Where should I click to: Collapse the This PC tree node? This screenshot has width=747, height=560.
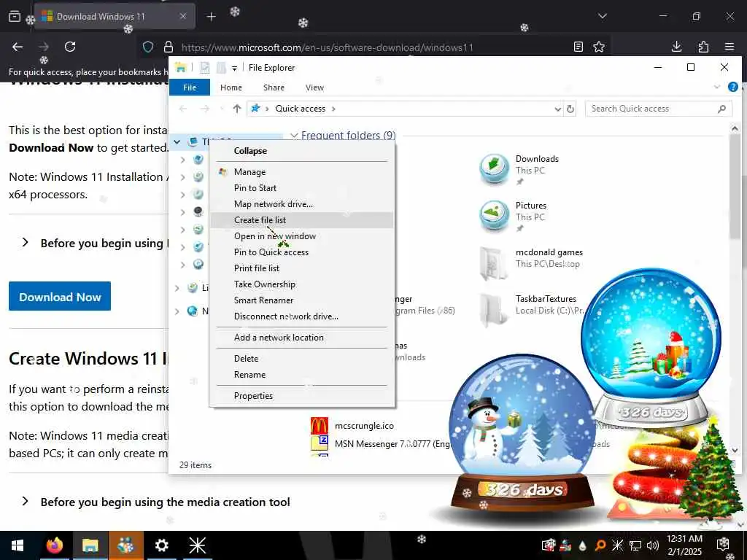click(177, 141)
